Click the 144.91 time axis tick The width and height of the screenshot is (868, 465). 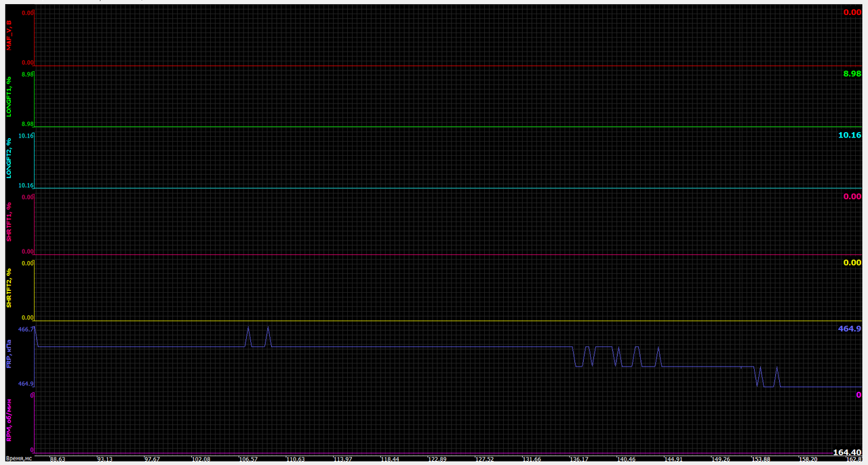(673, 459)
